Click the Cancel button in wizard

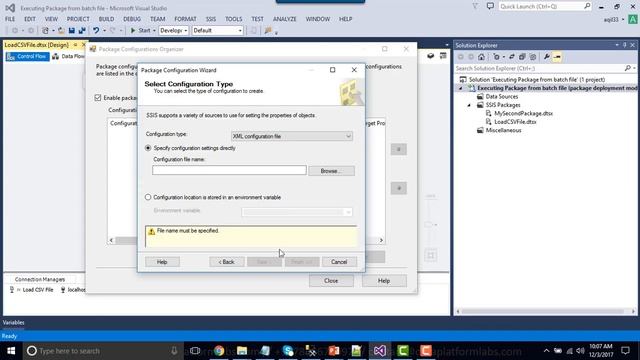[x=339, y=262]
